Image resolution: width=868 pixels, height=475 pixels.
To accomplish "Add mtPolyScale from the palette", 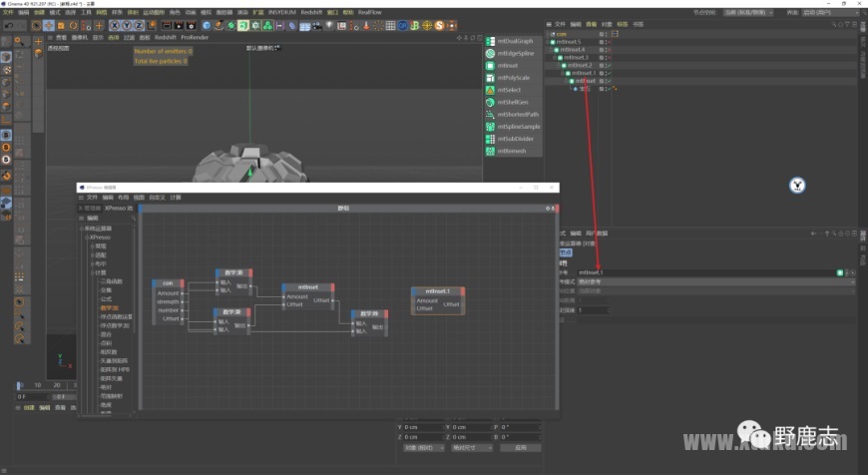I will pos(514,78).
